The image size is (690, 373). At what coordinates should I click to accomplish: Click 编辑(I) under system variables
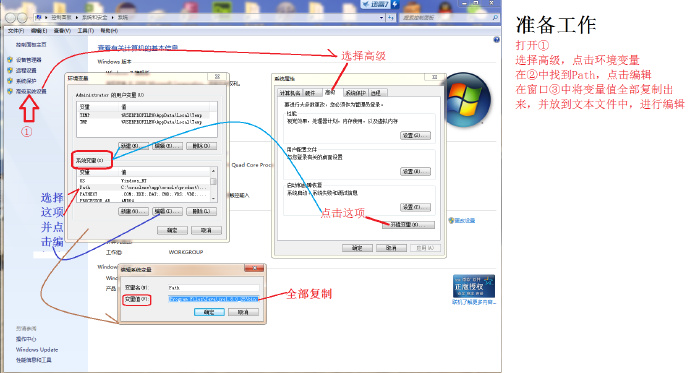pyautogui.click(x=167, y=212)
